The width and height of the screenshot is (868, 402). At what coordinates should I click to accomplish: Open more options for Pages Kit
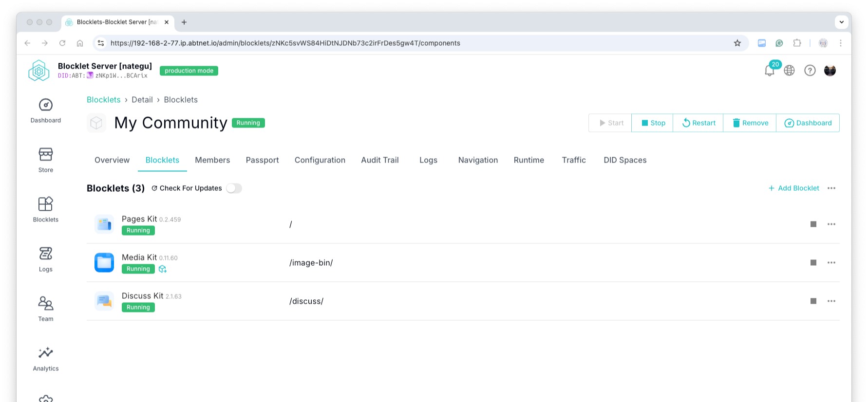(x=831, y=224)
